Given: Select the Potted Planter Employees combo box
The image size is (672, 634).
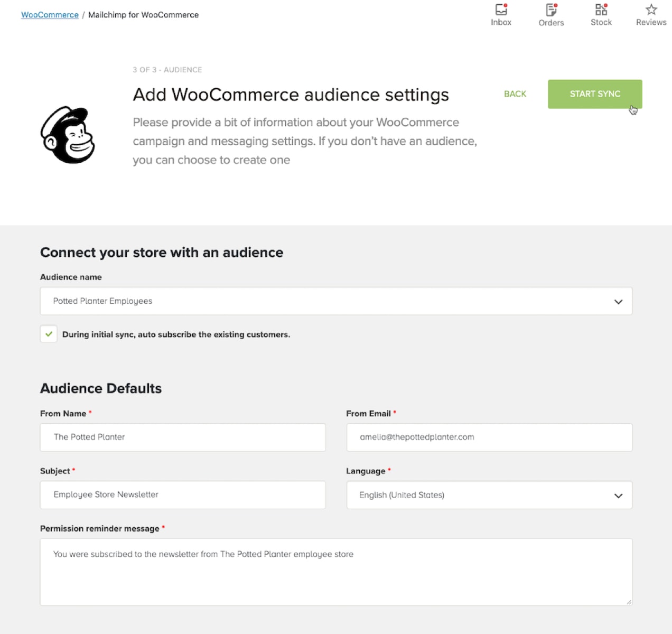Looking at the screenshot, I should pos(336,301).
